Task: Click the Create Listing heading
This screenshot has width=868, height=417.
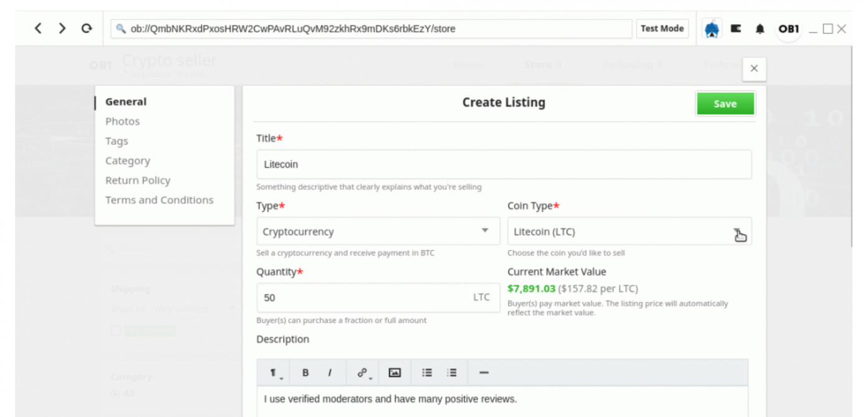Action: click(504, 102)
